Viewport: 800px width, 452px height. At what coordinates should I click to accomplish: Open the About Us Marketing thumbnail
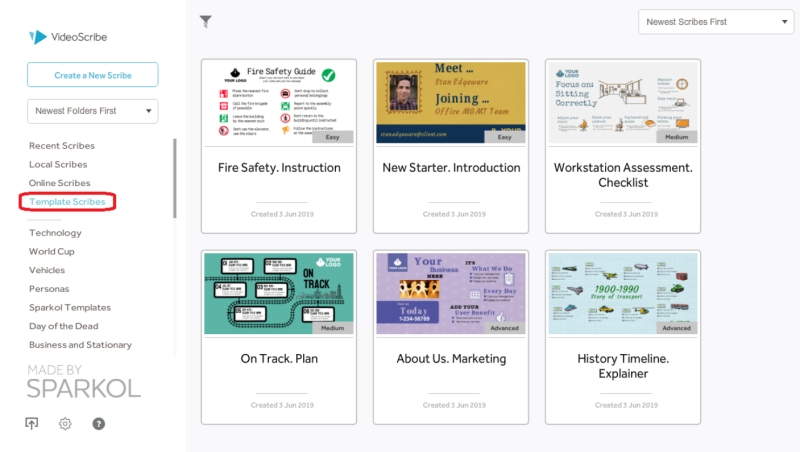(x=451, y=293)
